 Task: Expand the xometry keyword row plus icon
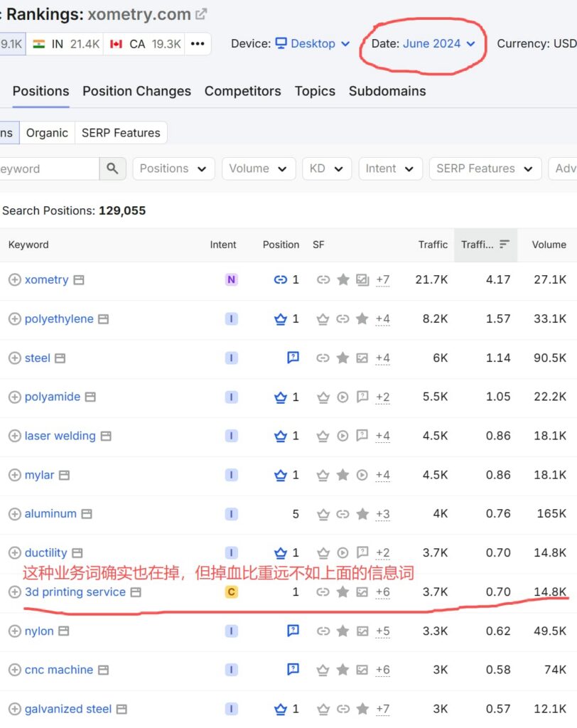[15, 279]
